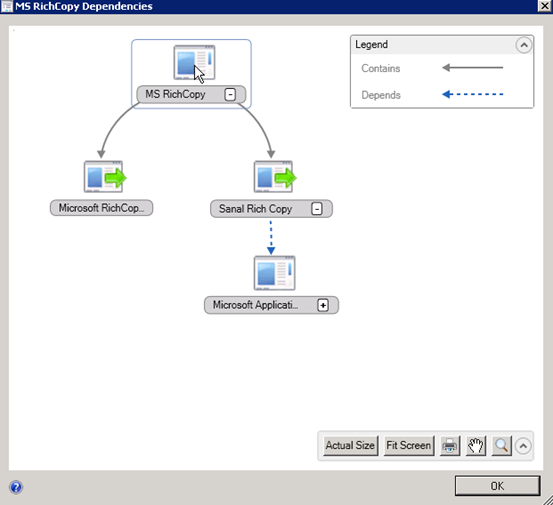Confirm with the OK button

click(x=497, y=486)
